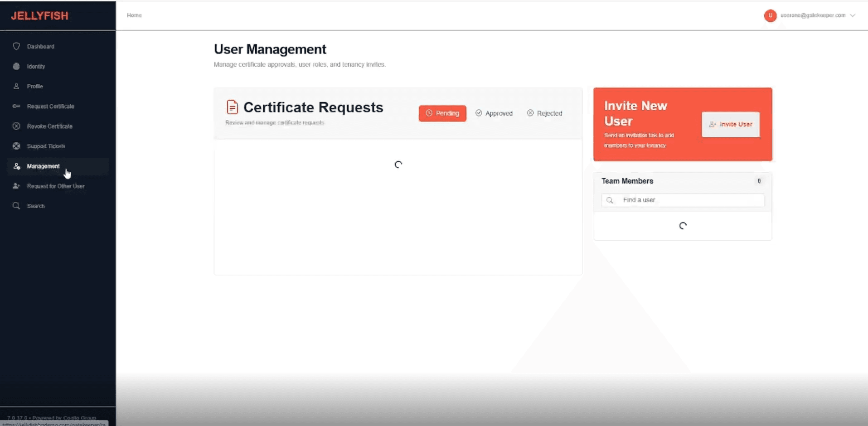Click the Dashboard shield icon in sidebar
868x426 pixels.
coord(16,46)
